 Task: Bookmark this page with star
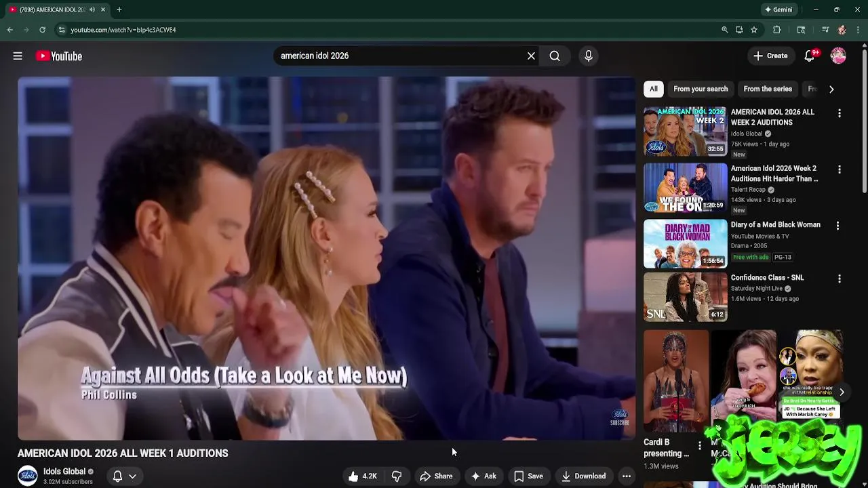(x=754, y=30)
